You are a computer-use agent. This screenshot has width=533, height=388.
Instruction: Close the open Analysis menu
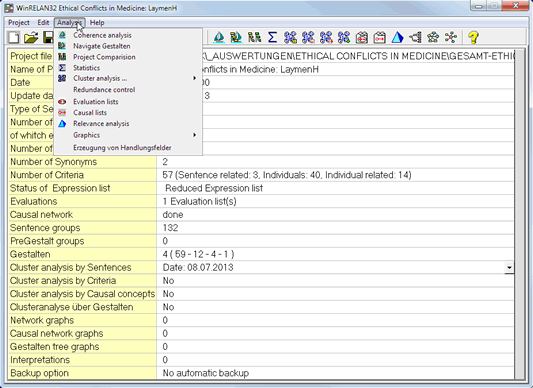coord(70,22)
